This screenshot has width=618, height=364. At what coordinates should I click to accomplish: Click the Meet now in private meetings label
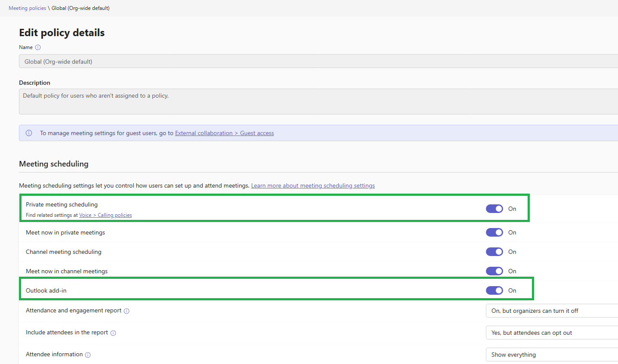click(x=65, y=232)
